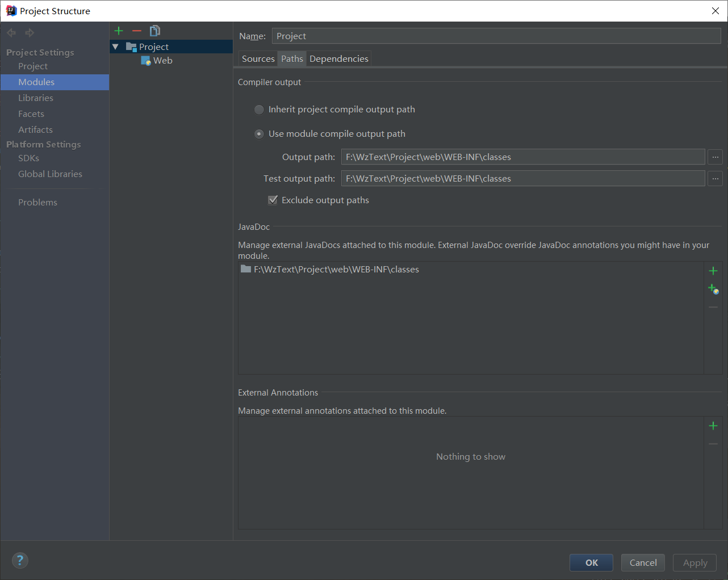Click the JavaDoc specify URL plus-globe icon
This screenshot has width=728, height=580.
coord(713,289)
